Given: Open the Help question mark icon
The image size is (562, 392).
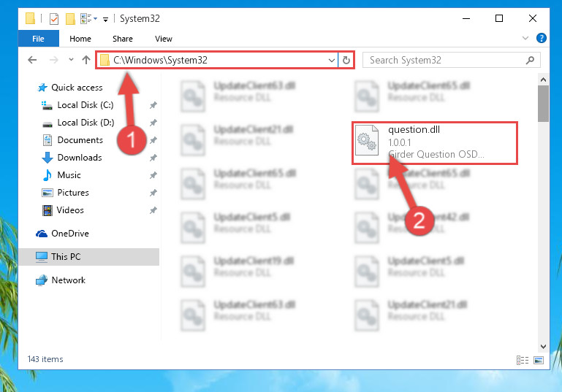Looking at the screenshot, I should (542, 38).
